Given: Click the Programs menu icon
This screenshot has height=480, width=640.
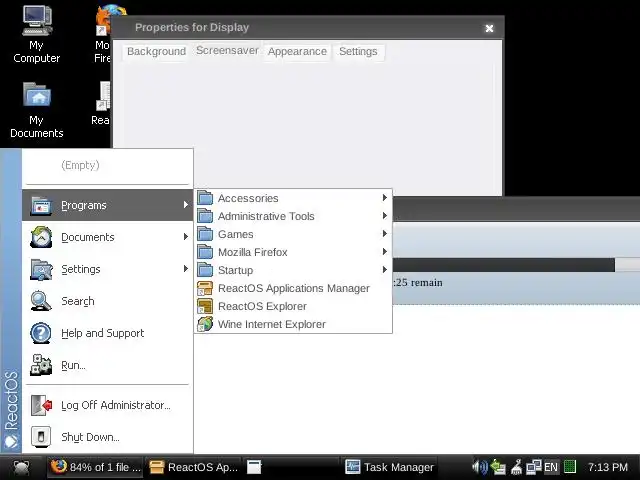Looking at the screenshot, I should tap(41, 205).
